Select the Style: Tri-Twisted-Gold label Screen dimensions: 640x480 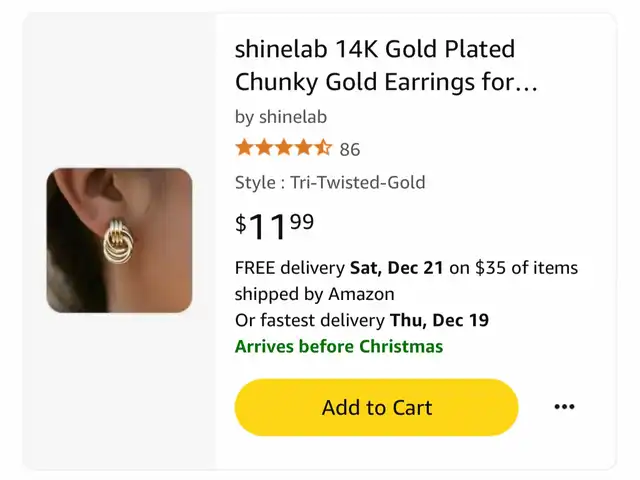330,182
